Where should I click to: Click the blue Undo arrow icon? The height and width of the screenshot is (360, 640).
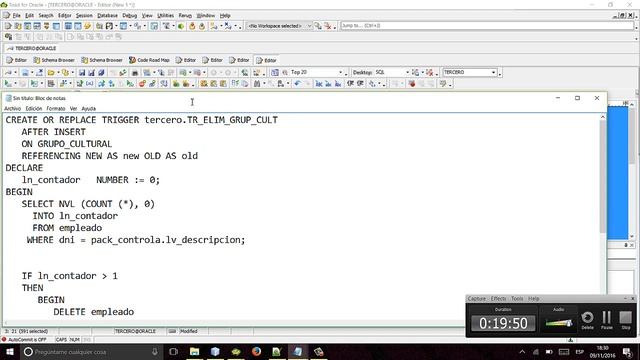(297, 84)
